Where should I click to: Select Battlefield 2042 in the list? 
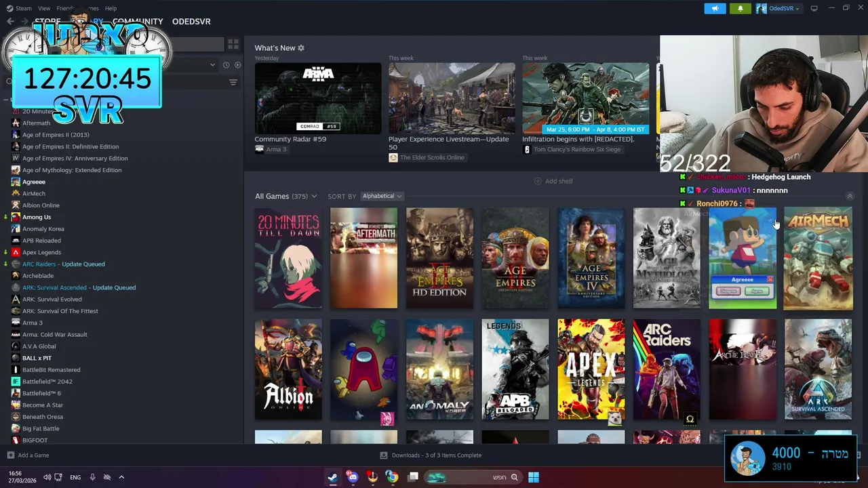click(x=47, y=382)
